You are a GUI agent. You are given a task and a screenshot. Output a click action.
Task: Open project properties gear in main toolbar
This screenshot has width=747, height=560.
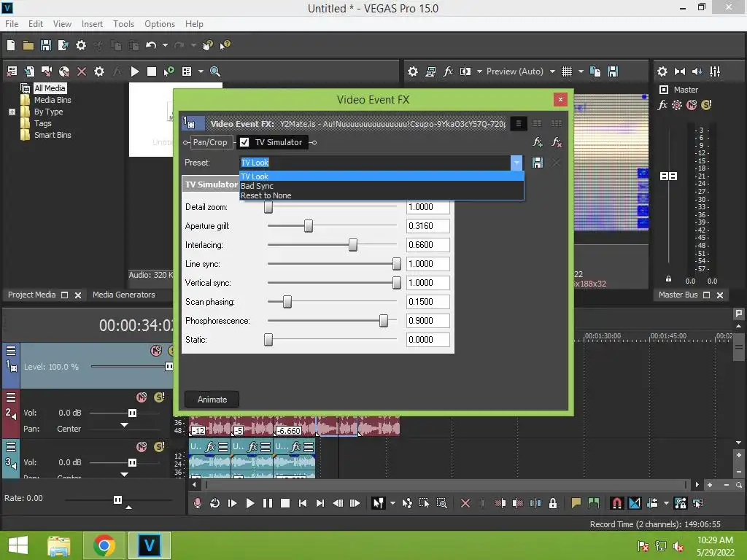tap(81, 45)
